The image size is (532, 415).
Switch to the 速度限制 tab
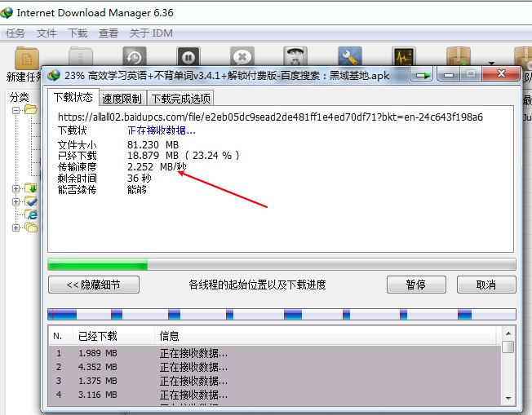tap(122, 99)
